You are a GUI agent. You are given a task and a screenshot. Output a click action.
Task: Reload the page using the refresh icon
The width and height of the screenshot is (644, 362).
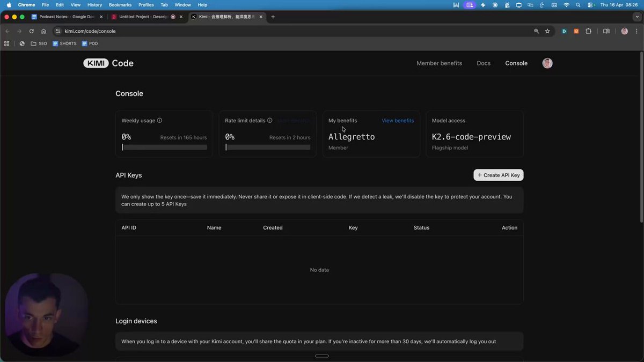[x=32, y=31]
